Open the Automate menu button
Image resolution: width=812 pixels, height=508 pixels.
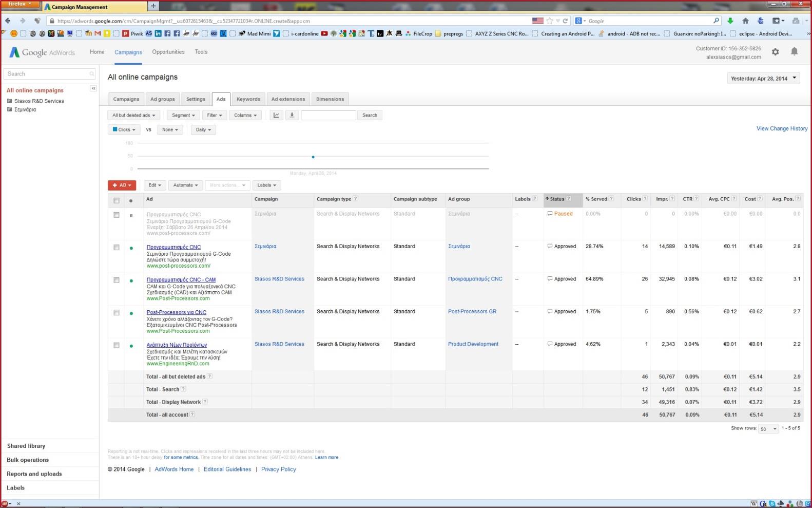click(x=185, y=185)
